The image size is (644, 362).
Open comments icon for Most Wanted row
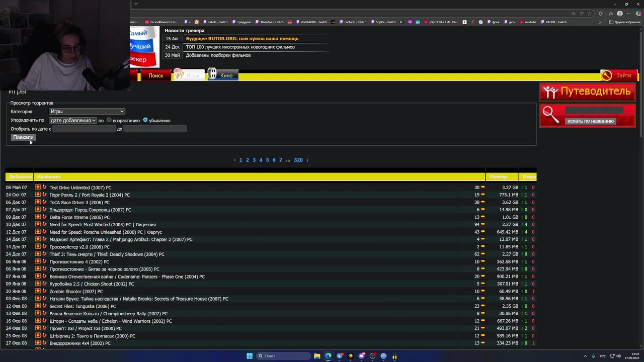482,224
